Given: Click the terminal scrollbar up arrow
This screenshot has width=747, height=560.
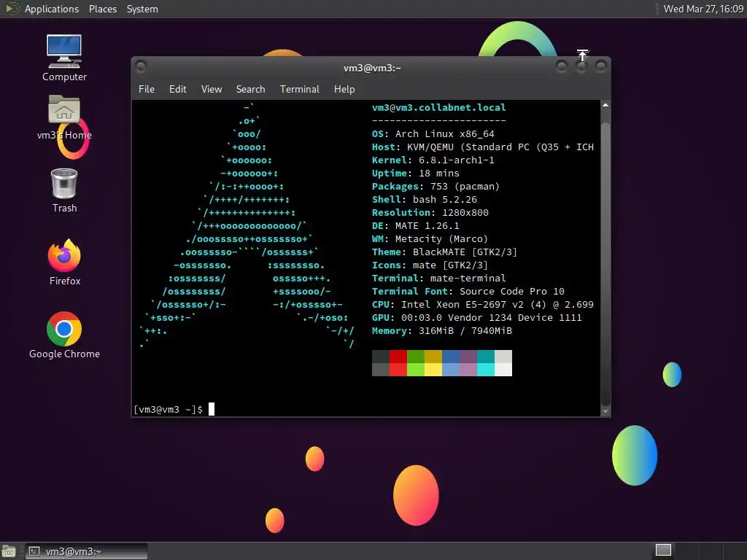Looking at the screenshot, I should point(605,105).
